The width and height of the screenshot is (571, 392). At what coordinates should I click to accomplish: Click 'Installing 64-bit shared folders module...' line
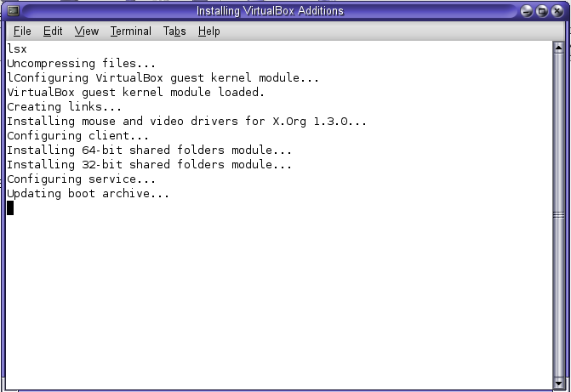coord(149,151)
